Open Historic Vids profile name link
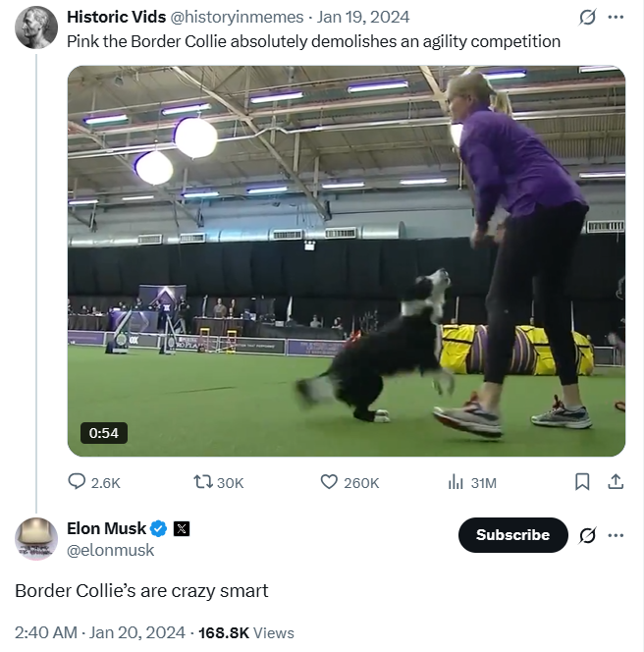The width and height of the screenshot is (644, 652). coord(116,18)
